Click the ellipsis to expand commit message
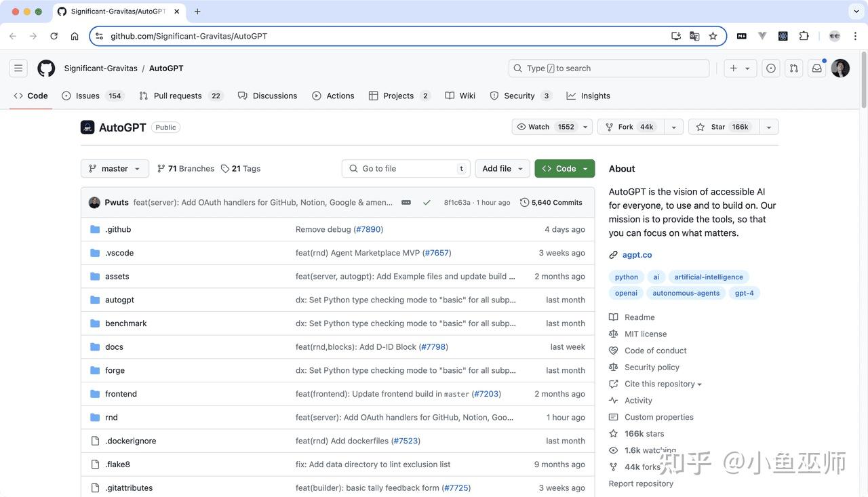The height and width of the screenshot is (497, 868). [406, 202]
